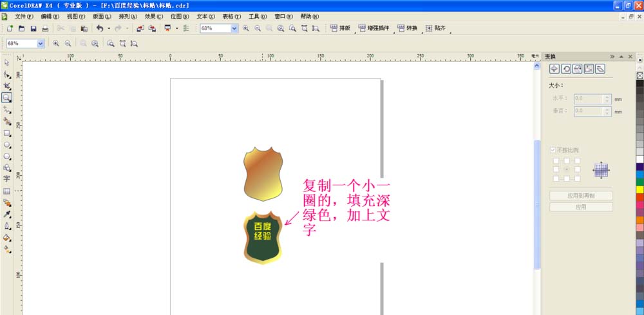The image size is (644, 315).
Task: Switch to Scale and mirror transform tab
Action: [578, 68]
